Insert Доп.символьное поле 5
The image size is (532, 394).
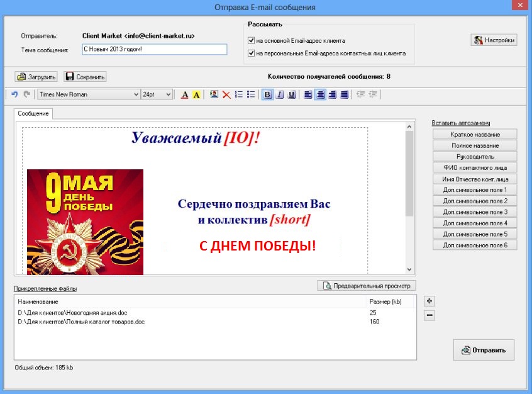[475, 234]
